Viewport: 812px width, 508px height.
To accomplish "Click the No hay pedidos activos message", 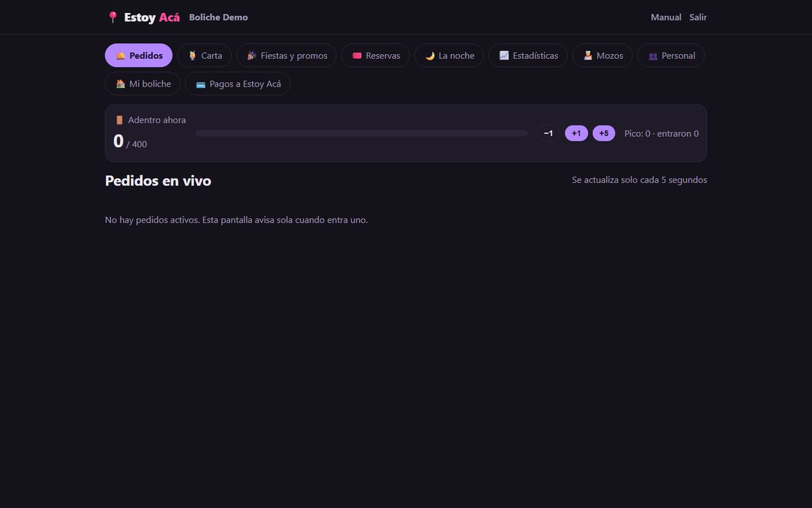I will point(236,220).
